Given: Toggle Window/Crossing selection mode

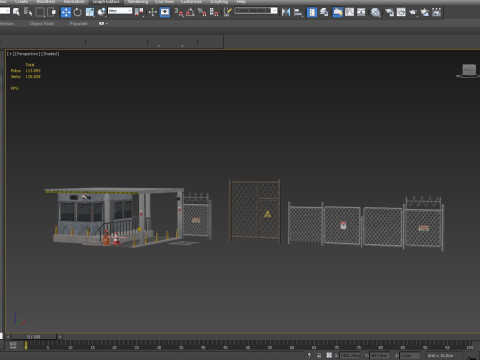Looking at the screenshot, I should click(x=52, y=12).
